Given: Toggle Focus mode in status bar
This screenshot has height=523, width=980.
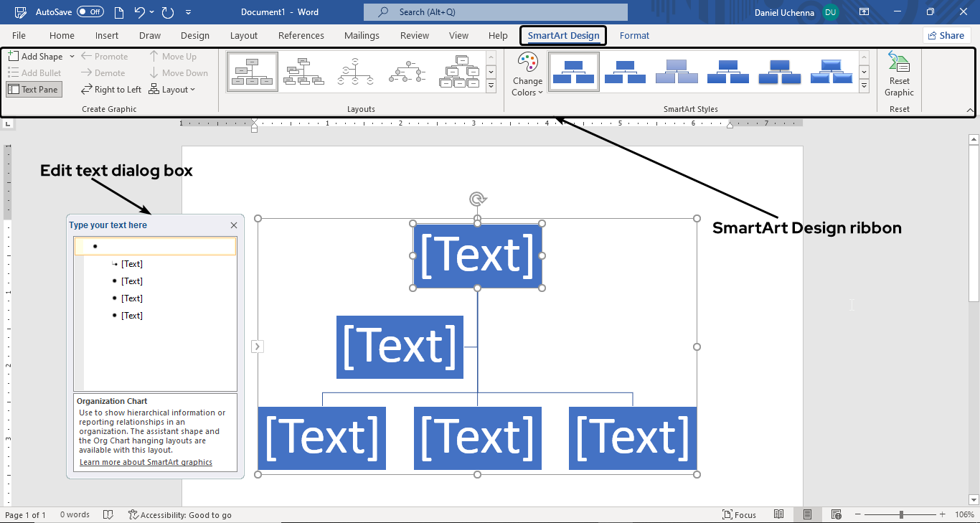Looking at the screenshot, I should click(740, 514).
